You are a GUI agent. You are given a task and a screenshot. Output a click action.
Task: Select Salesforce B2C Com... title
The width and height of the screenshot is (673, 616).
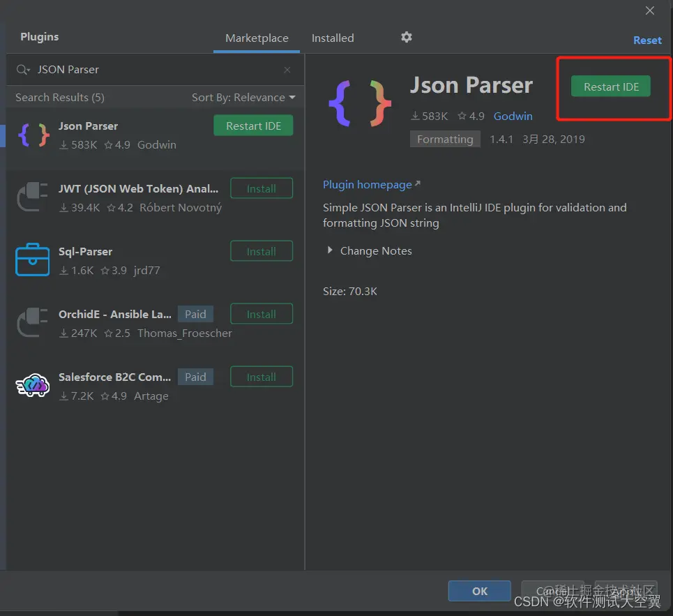pyautogui.click(x=114, y=377)
